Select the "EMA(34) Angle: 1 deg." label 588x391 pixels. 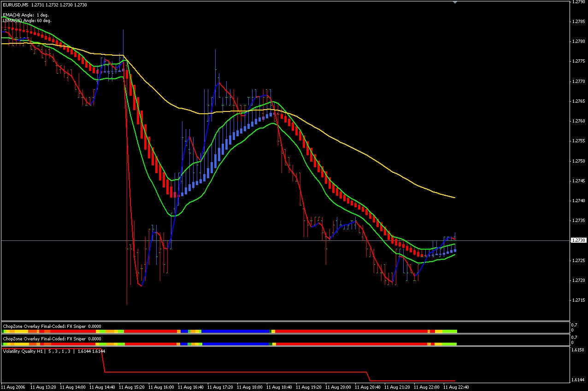pyautogui.click(x=27, y=16)
